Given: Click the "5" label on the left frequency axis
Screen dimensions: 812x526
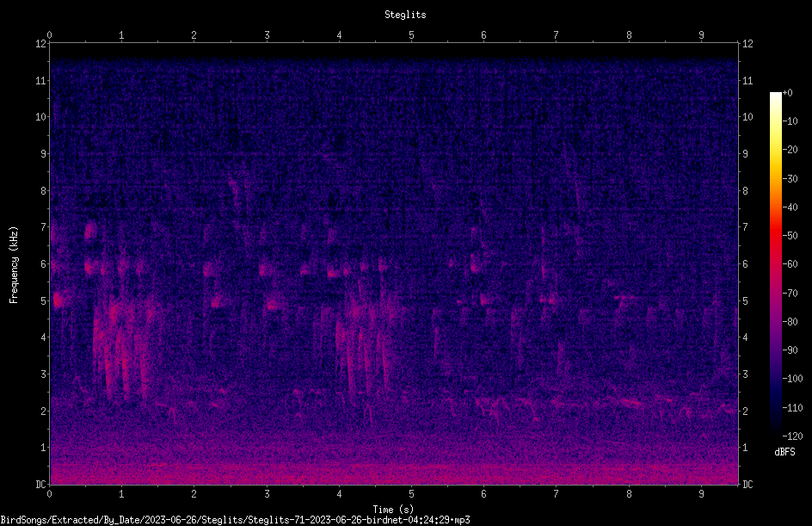Looking at the screenshot, I should pyautogui.click(x=43, y=300).
